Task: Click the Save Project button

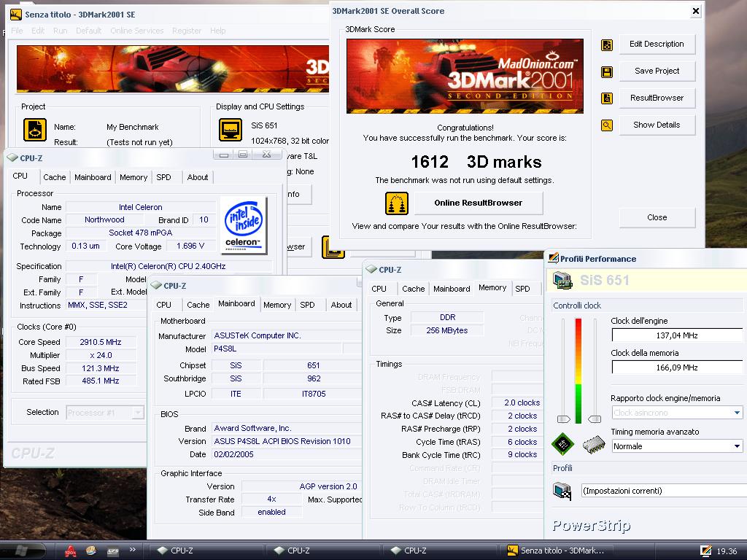Action: click(x=657, y=71)
